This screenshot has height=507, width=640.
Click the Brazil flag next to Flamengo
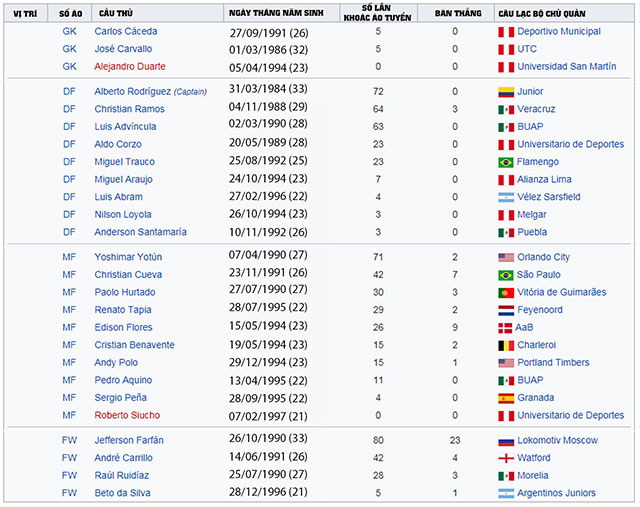tap(505, 162)
